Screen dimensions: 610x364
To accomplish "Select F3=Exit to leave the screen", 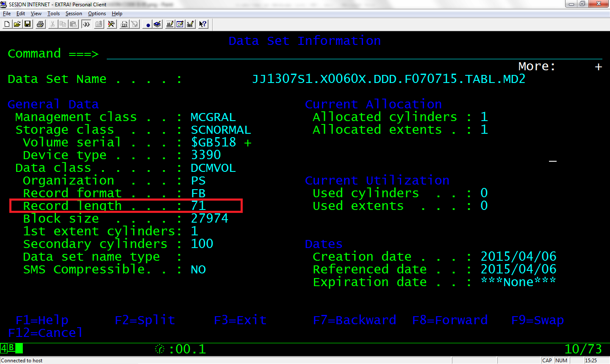I will [x=240, y=320].
